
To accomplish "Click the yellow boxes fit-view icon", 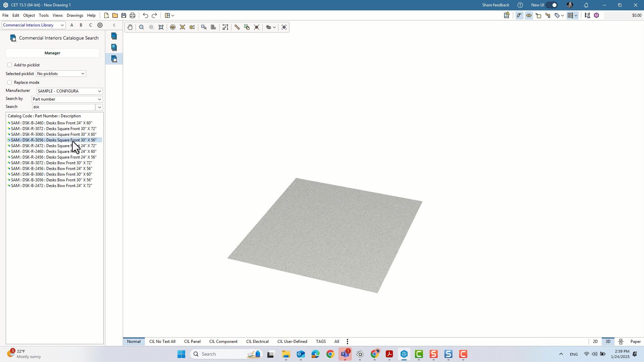I will coord(182,27).
